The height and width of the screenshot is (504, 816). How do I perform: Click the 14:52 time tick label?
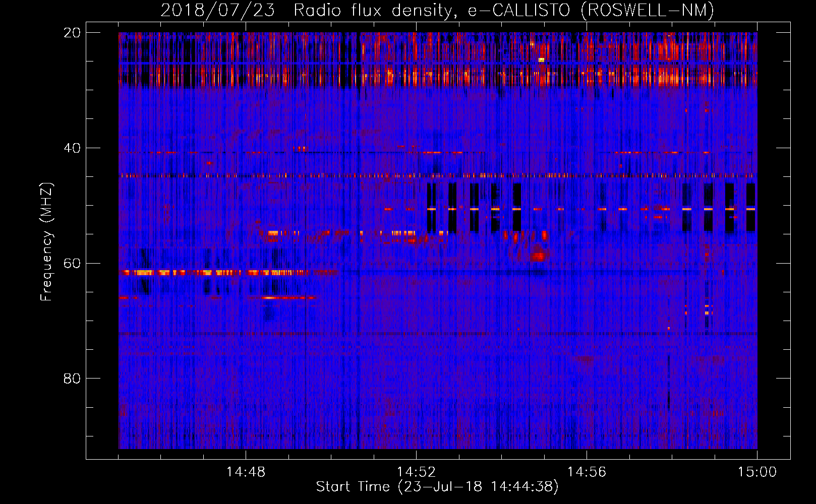(x=416, y=472)
